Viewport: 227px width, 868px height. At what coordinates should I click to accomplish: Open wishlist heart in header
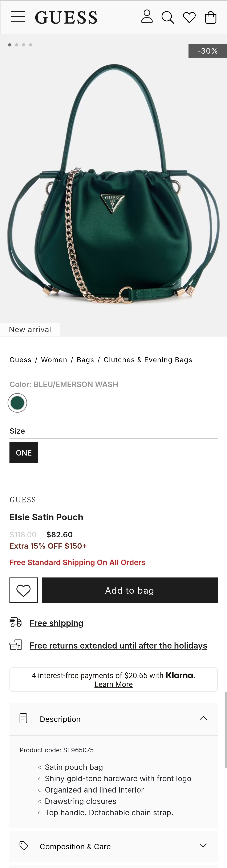click(189, 17)
